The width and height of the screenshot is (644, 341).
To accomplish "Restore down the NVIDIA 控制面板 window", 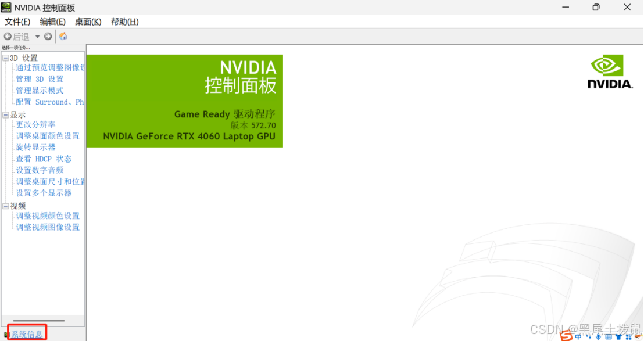I will pos(596,7).
